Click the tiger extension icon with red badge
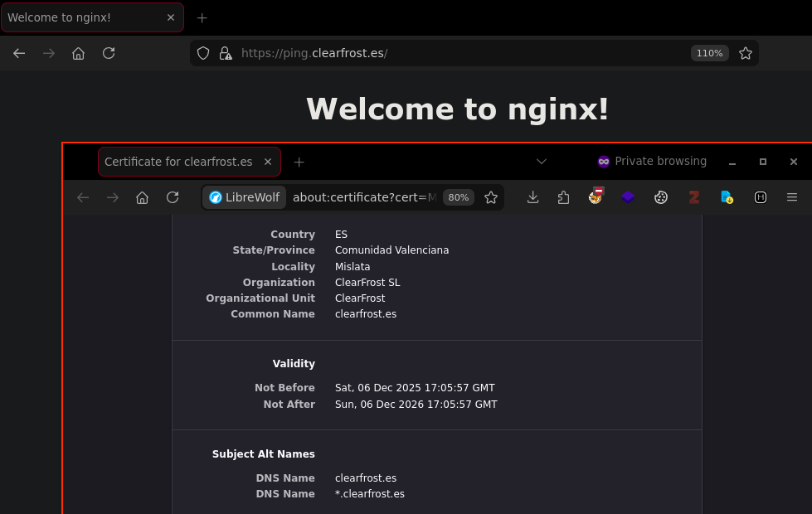The width and height of the screenshot is (812, 514). tap(596, 196)
